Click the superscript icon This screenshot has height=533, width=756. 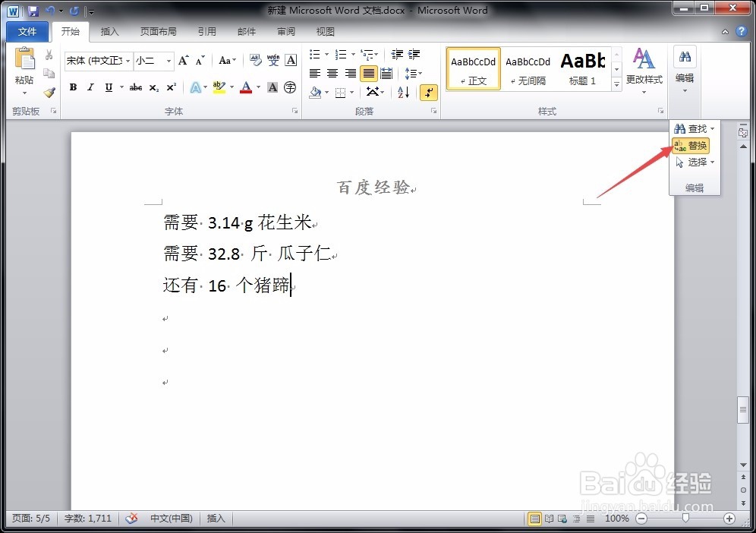point(171,87)
